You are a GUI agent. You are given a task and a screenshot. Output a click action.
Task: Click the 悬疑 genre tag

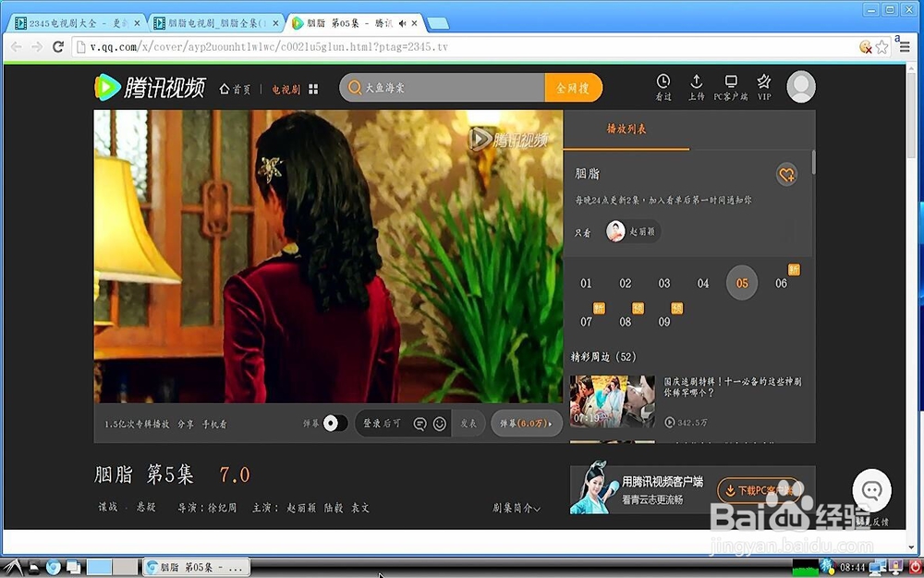[146, 507]
